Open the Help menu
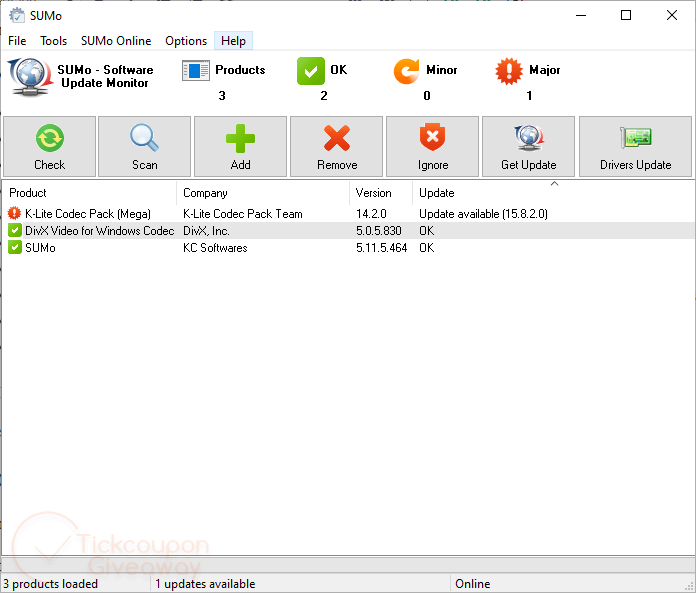Screen dimensions: 696x593 click(x=233, y=41)
